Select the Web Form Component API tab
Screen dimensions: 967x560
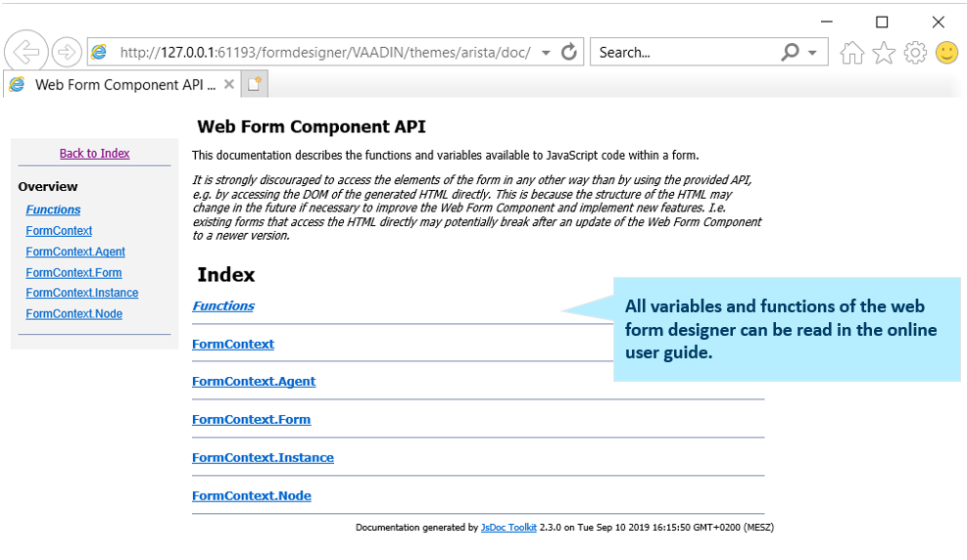pos(122,84)
